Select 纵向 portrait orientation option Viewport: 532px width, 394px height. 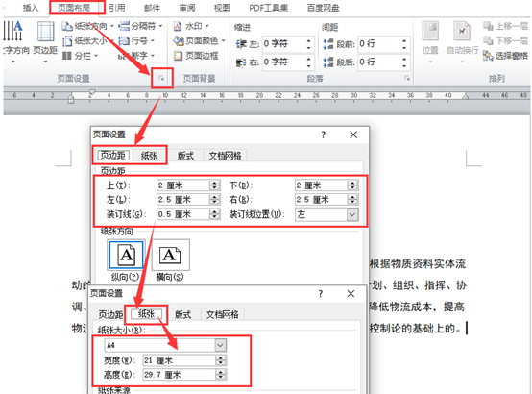pos(126,255)
